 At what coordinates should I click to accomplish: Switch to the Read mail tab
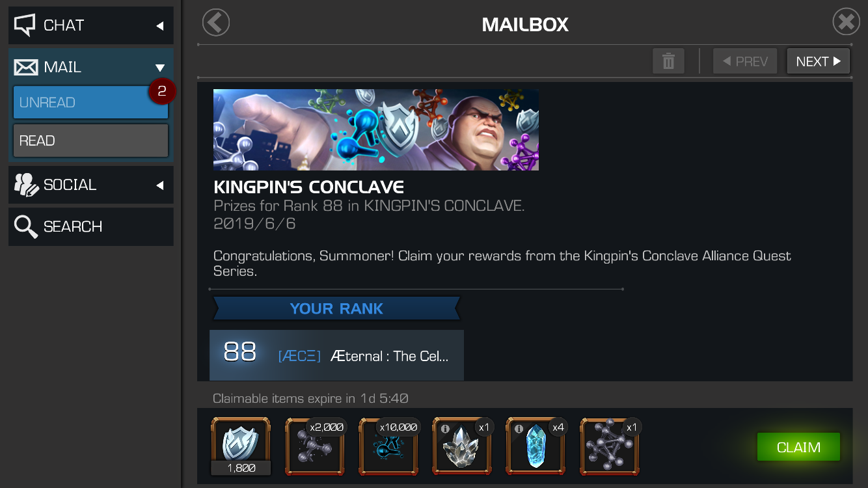(x=90, y=141)
